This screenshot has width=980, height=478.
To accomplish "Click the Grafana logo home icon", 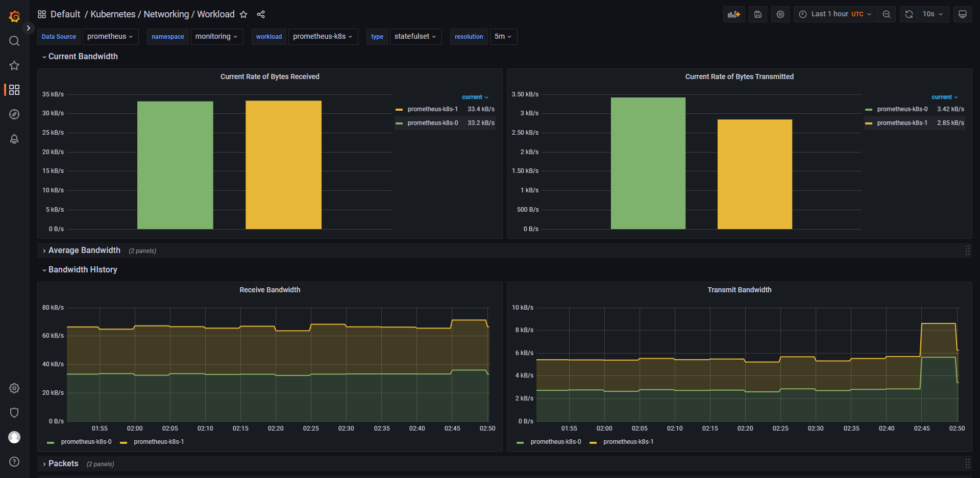I will tap(14, 16).
